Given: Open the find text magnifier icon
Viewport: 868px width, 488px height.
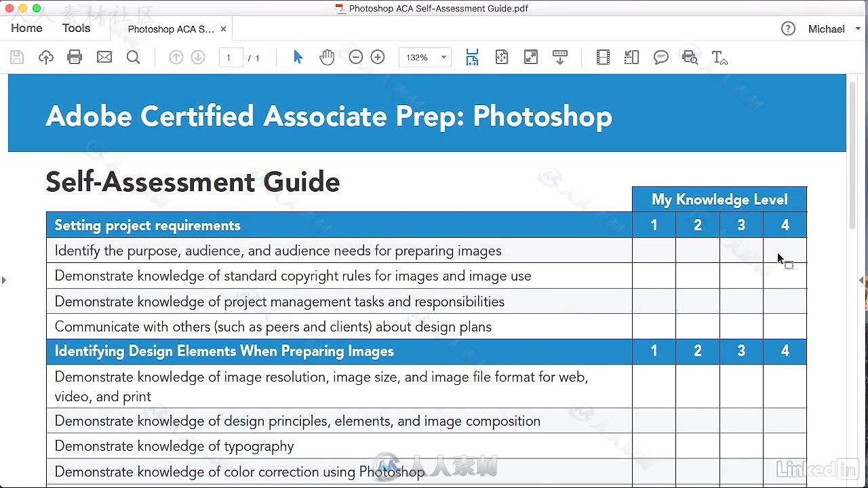Looking at the screenshot, I should 134,58.
